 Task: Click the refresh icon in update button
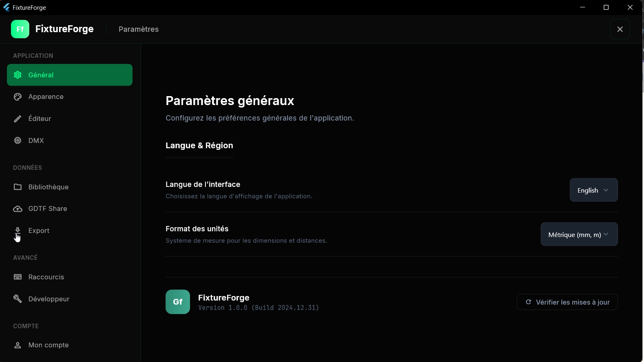528,302
